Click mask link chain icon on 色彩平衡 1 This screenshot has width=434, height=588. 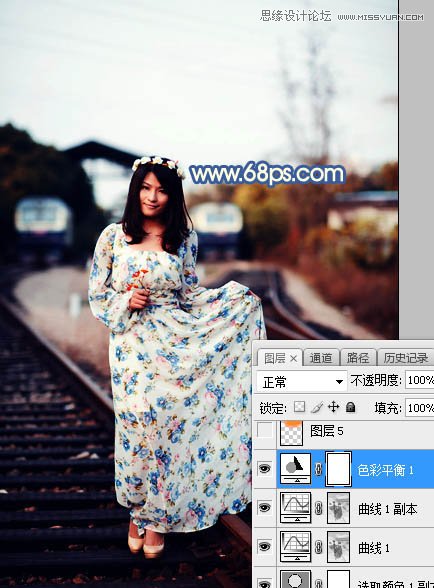click(x=319, y=469)
